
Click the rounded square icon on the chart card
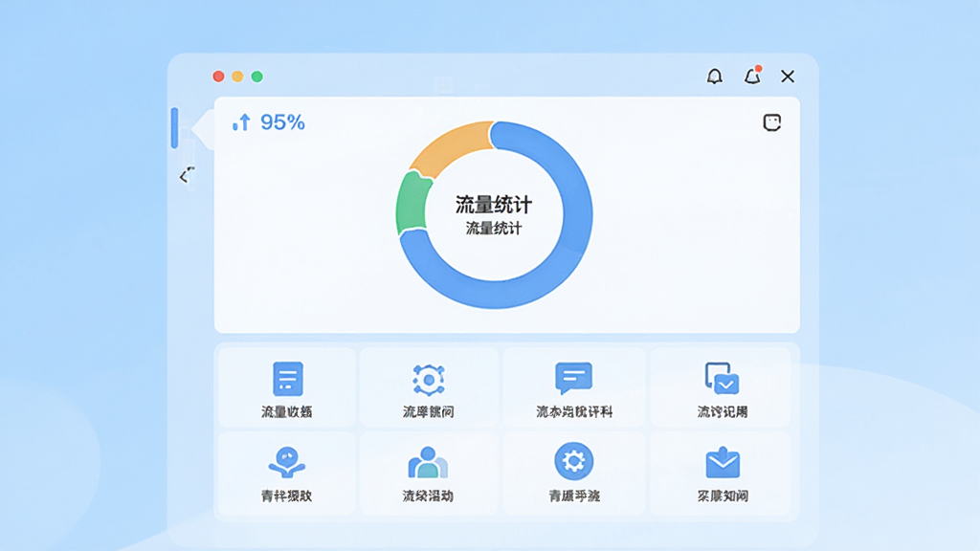pos(772,122)
